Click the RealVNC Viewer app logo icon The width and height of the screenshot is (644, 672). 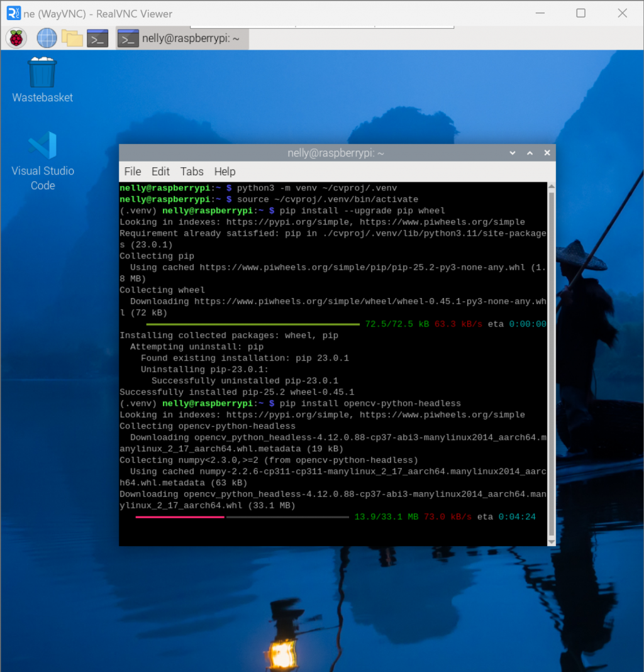[x=13, y=13]
